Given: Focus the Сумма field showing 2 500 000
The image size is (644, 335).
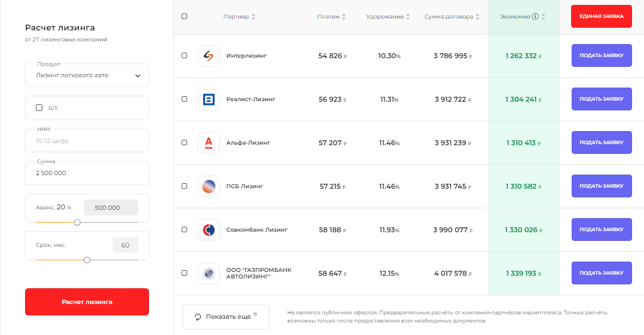Looking at the screenshot, I should 87,173.
